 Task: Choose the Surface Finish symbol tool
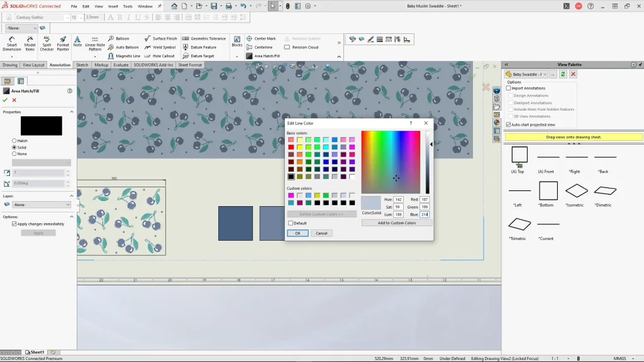[x=160, y=38]
